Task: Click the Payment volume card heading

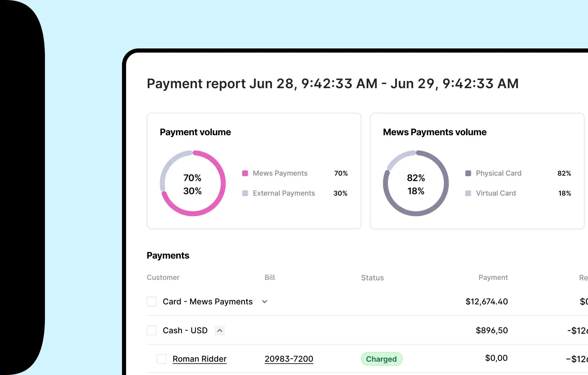Action: click(195, 132)
